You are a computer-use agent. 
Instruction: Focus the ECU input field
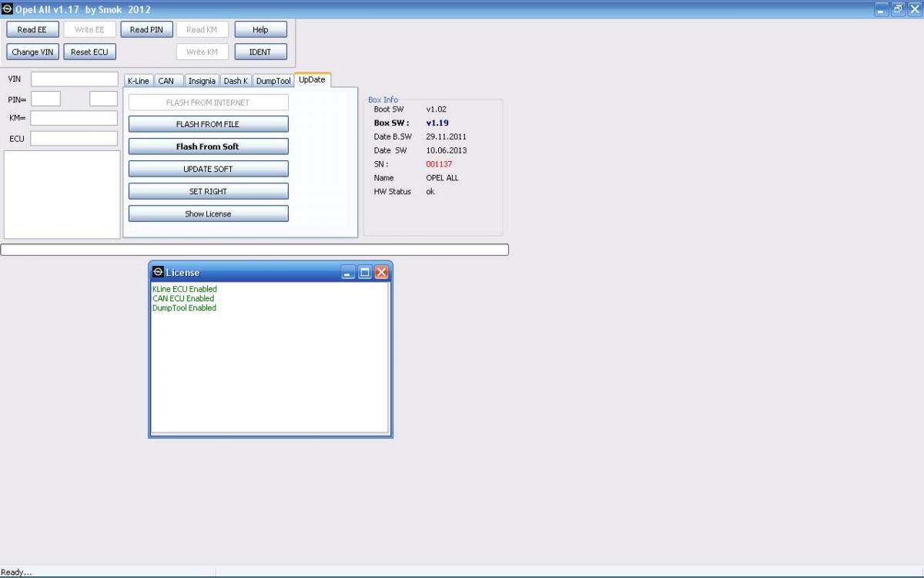[74, 138]
